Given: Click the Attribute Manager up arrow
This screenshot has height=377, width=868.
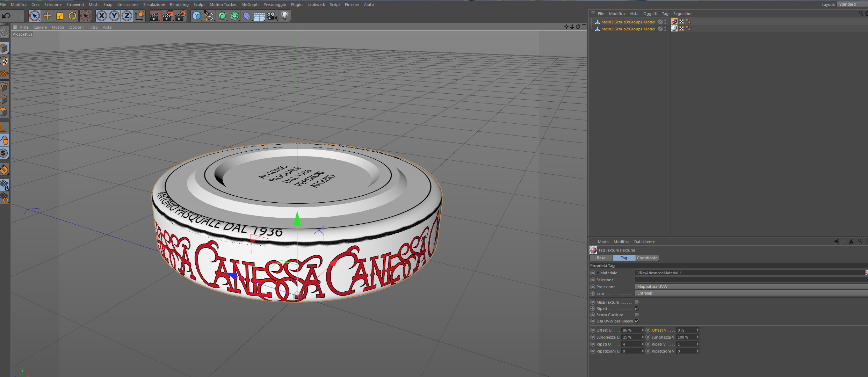Looking at the screenshot, I should coord(851,241).
